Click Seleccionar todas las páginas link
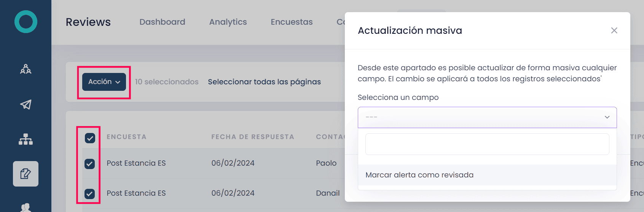 coord(264,82)
